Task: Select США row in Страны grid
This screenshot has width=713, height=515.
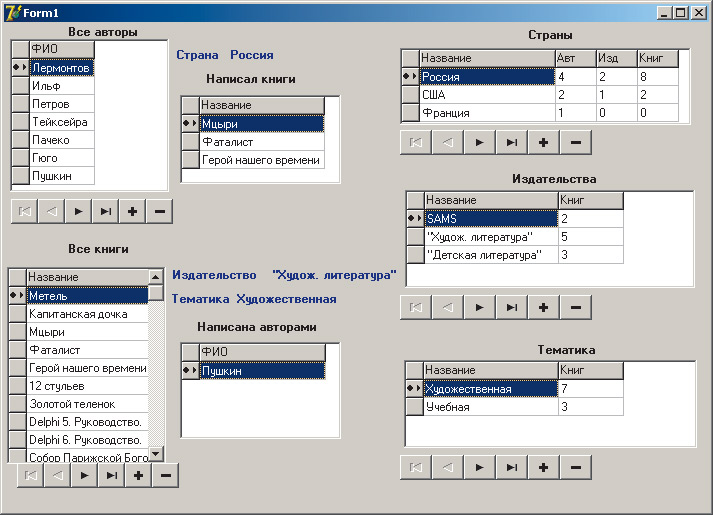Action: click(x=487, y=95)
